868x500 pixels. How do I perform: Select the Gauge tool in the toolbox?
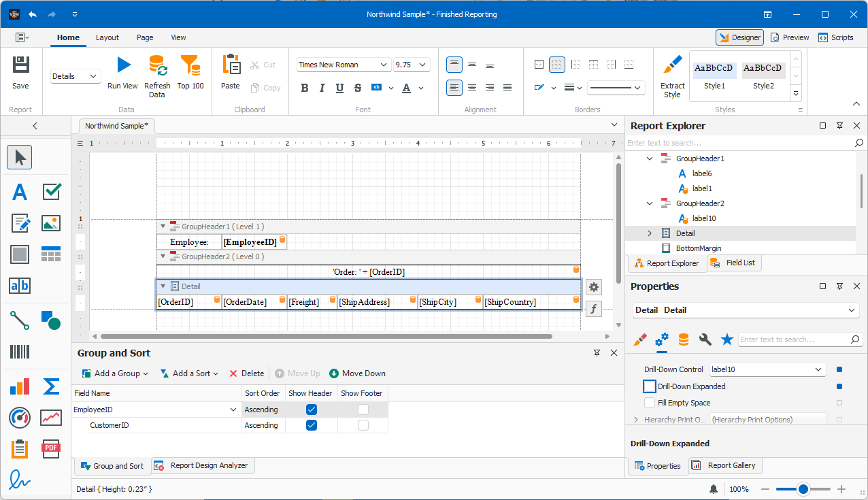pos(19,418)
